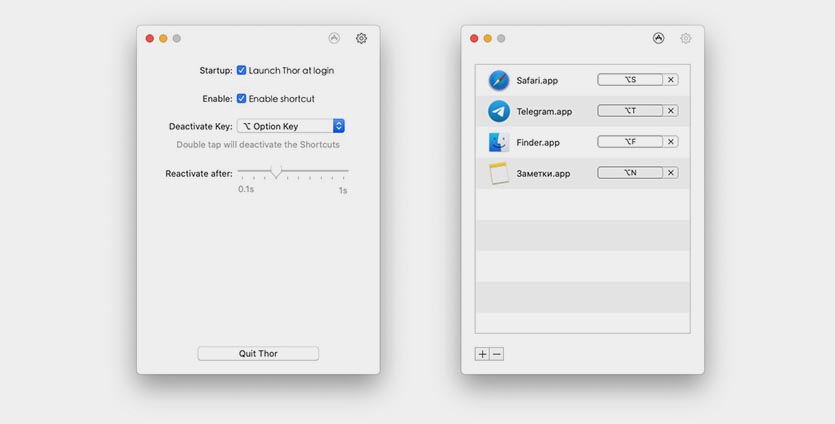The height and width of the screenshot is (424, 835).
Task: Add a new app with plus button
Action: 482,354
